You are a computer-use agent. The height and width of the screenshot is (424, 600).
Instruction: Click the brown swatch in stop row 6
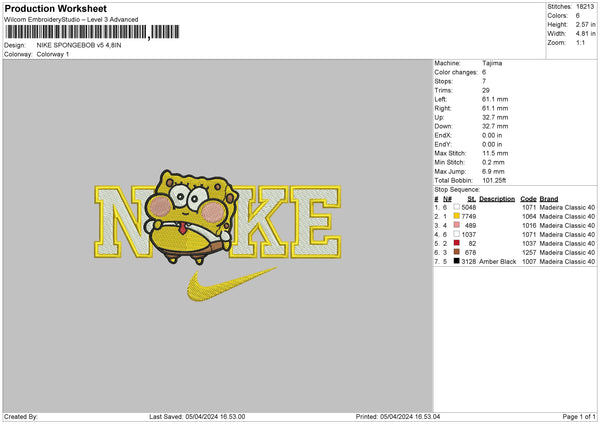(457, 252)
